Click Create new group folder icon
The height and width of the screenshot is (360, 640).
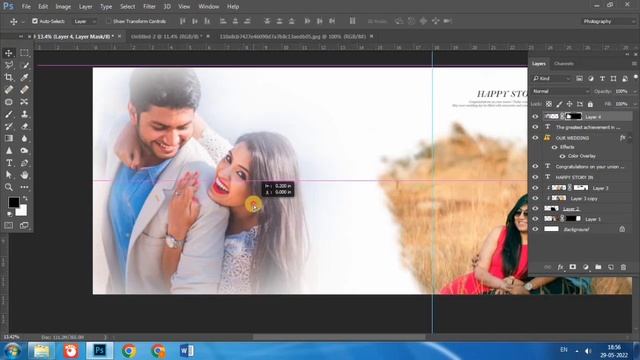coord(598,267)
